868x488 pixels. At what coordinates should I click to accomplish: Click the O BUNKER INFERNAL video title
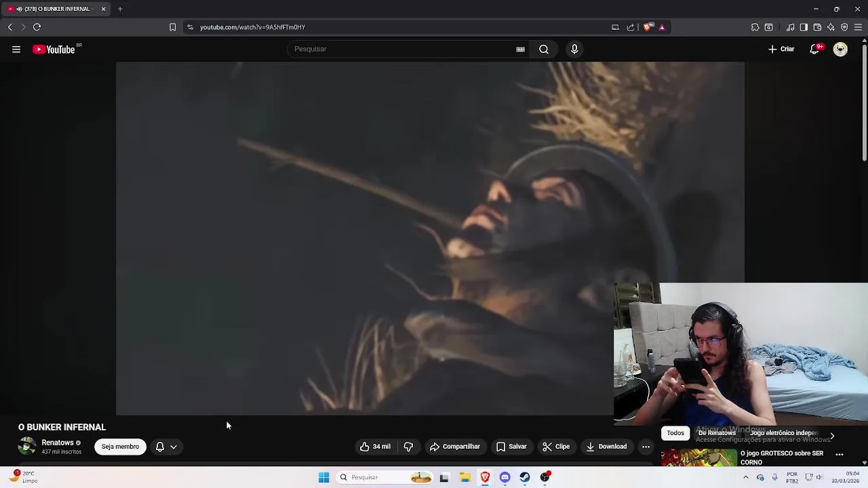pyautogui.click(x=62, y=427)
